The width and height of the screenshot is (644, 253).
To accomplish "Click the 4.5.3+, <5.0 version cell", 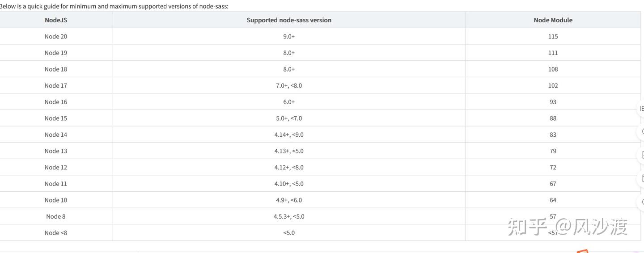I will tap(289, 217).
